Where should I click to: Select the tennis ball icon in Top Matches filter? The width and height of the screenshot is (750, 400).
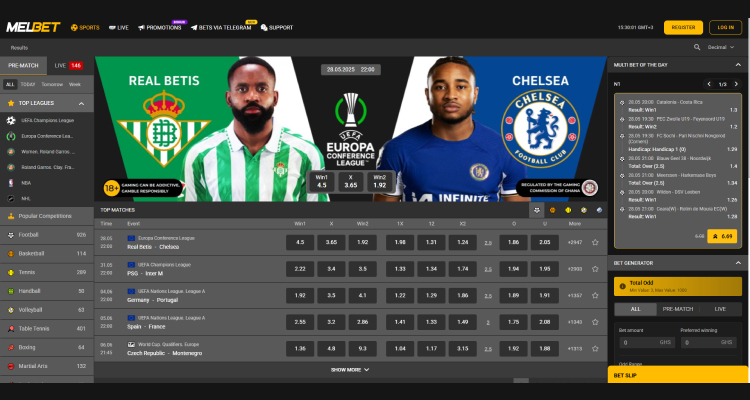coord(568,210)
